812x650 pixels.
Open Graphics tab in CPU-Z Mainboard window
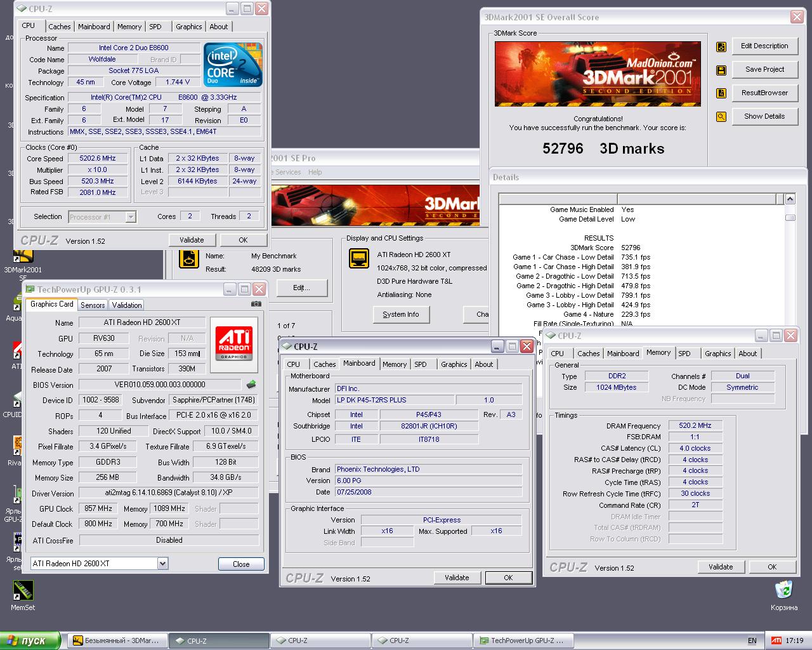pyautogui.click(x=454, y=364)
